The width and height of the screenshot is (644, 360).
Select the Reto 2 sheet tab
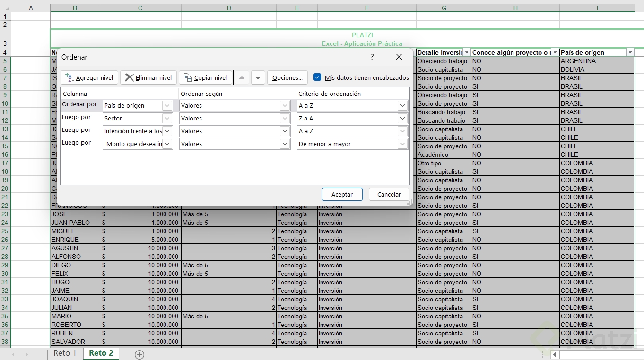101,353
